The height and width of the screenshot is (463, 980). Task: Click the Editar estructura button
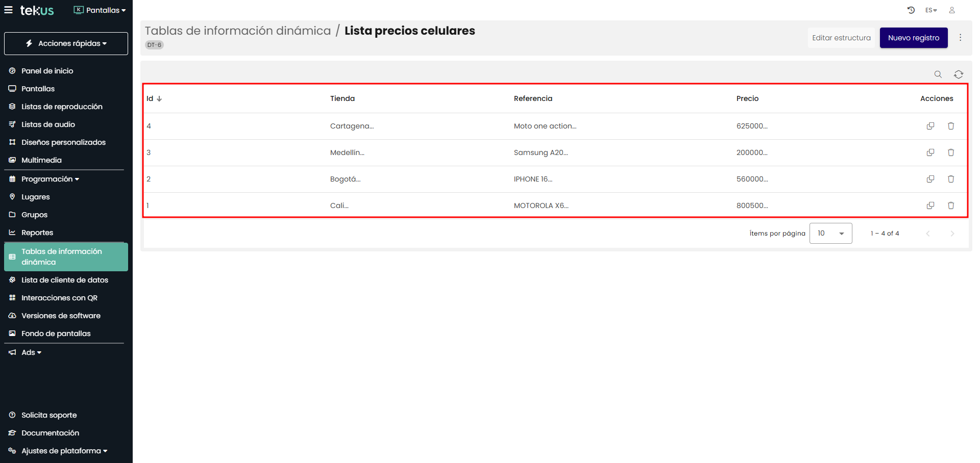[x=841, y=38]
